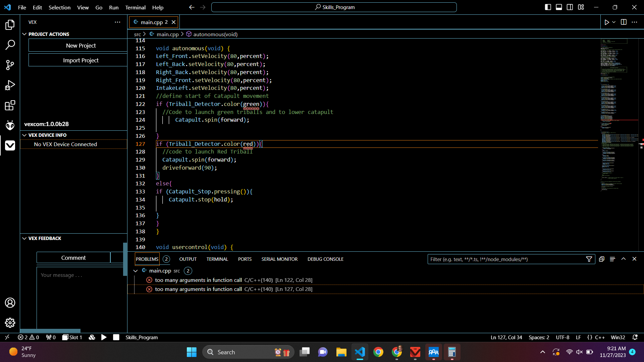Maximize the panel size with chevron up

624,259
